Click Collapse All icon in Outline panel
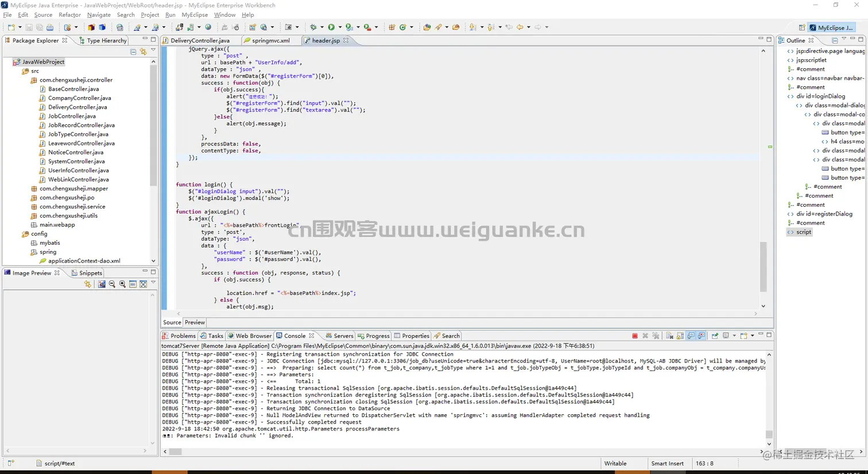This screenshot has width=868, height=474. point(835,40)
